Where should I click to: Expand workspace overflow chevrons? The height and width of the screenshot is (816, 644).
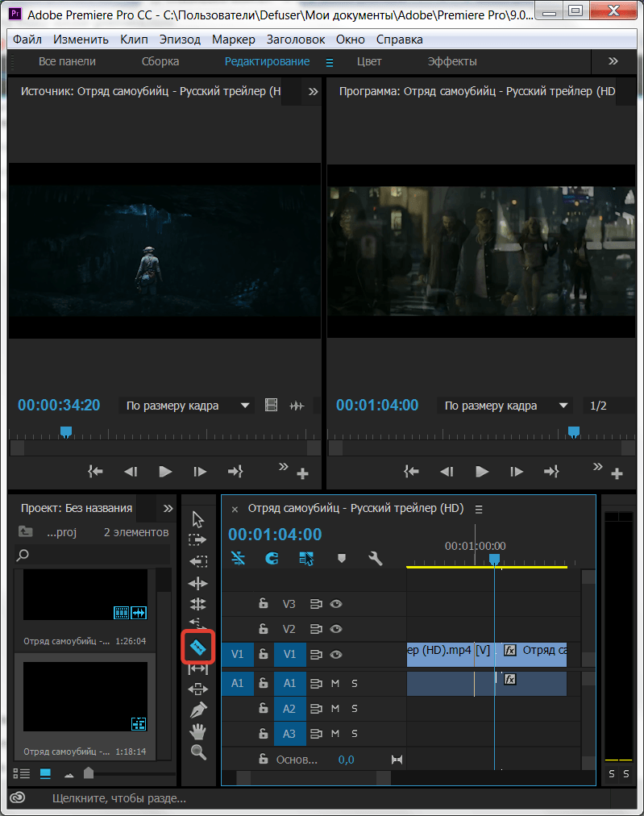[613, 61]
